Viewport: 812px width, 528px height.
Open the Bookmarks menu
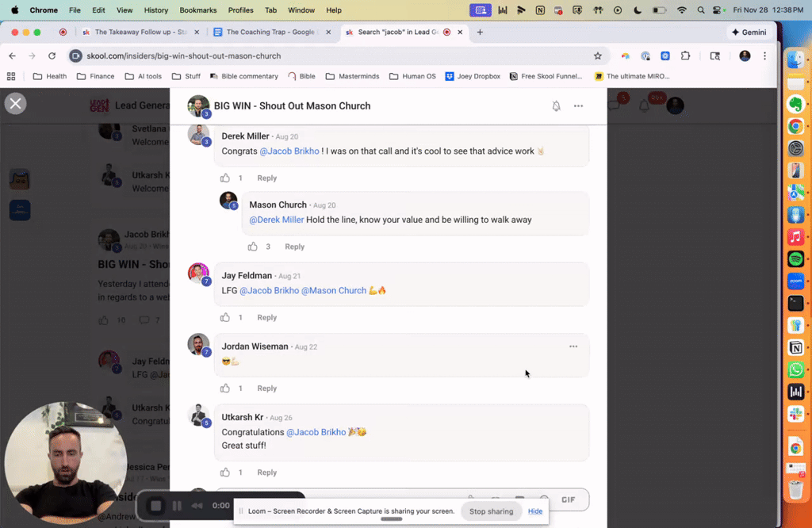coord(197,10)
